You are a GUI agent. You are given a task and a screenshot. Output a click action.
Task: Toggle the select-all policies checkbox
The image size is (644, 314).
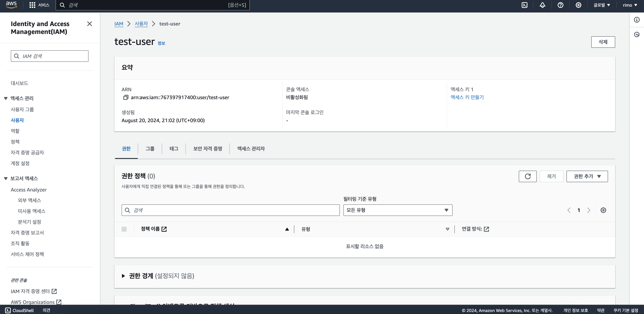pyautogui.click(x=124, y=229)
